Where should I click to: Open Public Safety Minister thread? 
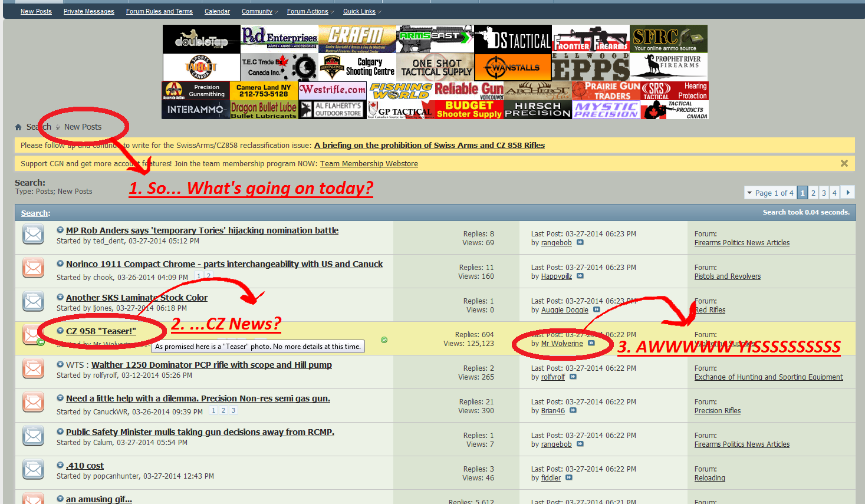tap(200, 432)
